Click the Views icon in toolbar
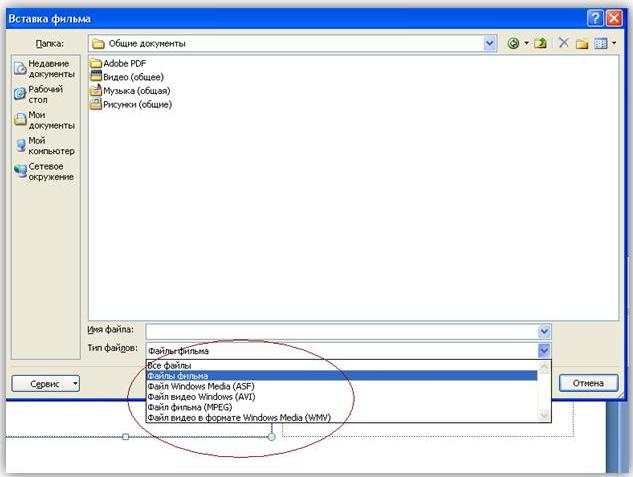Screen dimensions: 633x477 point(601,43)
